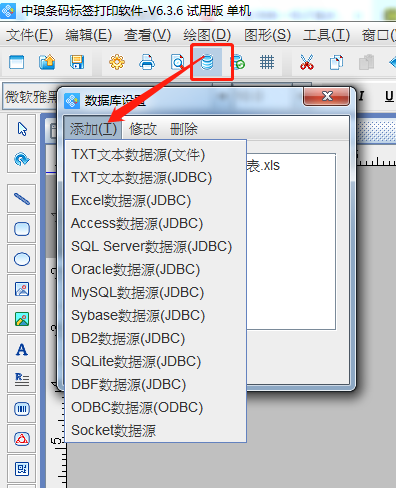Click the database refresh icon
The image size is (396, 488).
(238, 62)
